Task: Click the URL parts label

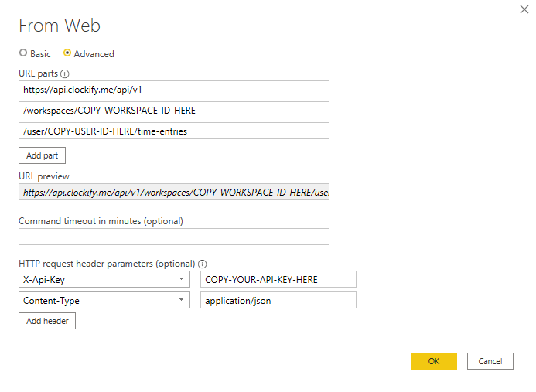Action: tap(39, 73)
